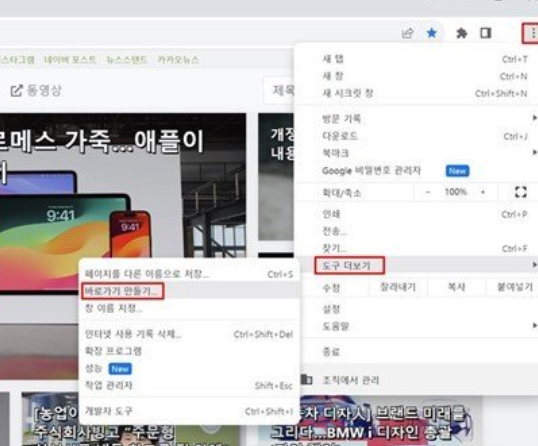The image size is (538, 446).
Task: Decrease zoom with the minus button
Action: [428, 192]
